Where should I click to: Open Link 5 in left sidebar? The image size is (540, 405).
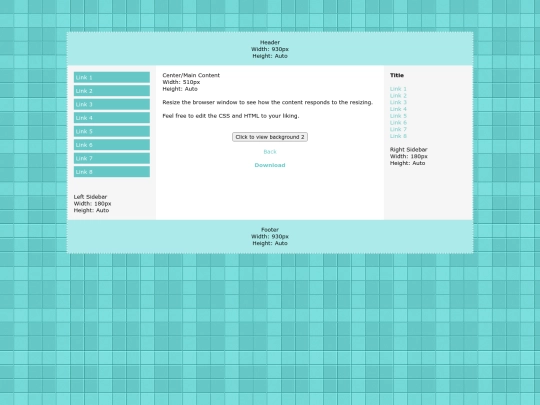112,131
